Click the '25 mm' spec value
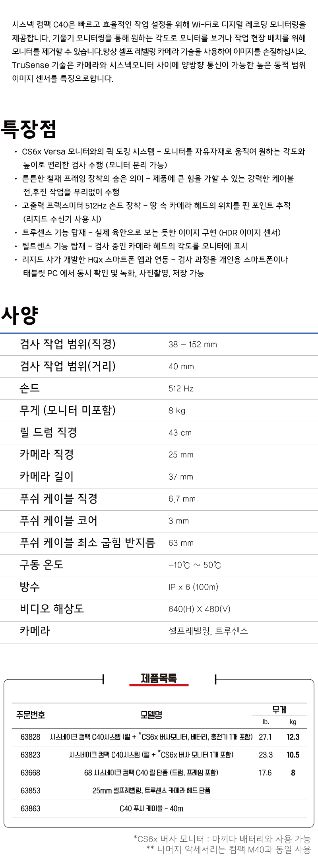This screenshot has height=868, width=318. coord(181,455)
